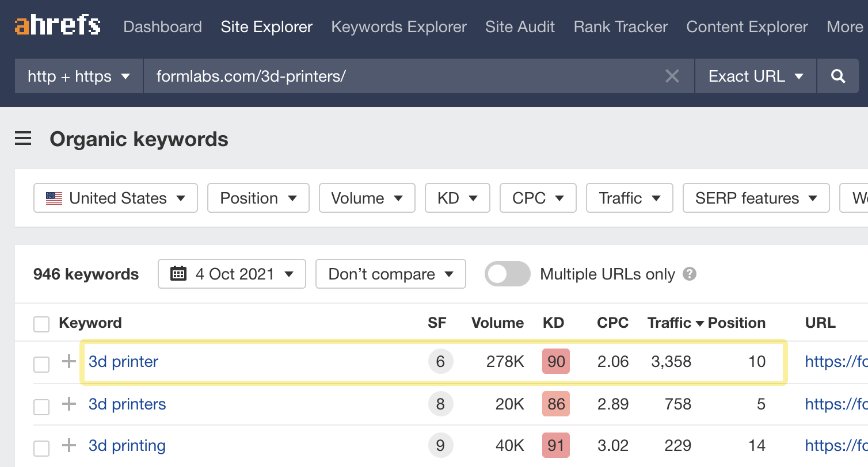The width and height of the screenshot is (868, 467).
Task: Open the 3d printer keyword link
Action: [123, 361]
